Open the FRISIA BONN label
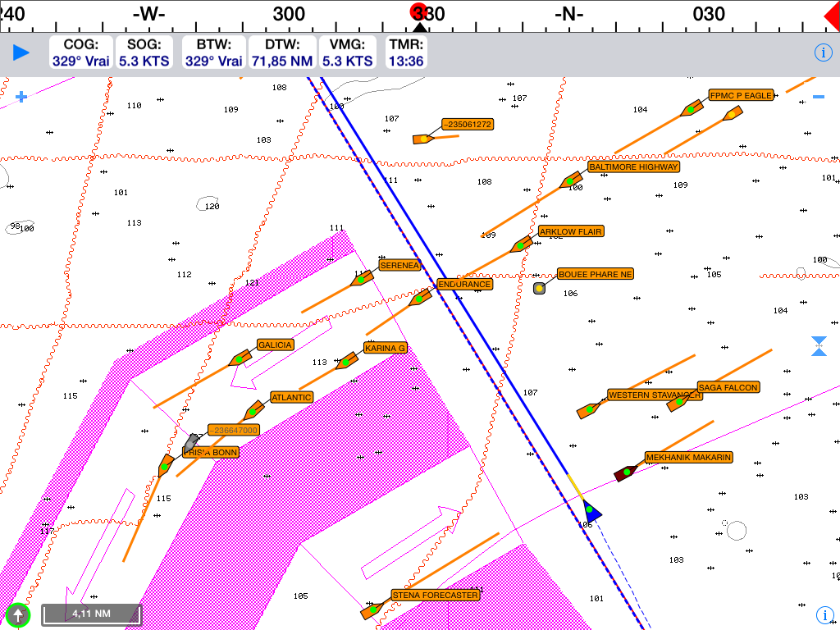840x630 pixels. tap(211, 453)
